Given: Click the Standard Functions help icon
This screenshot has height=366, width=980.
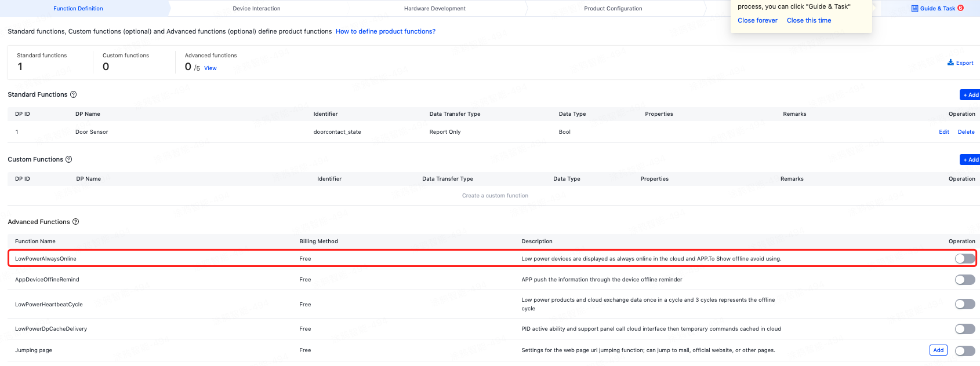Looking at the screenshot, I should (74, 94).
